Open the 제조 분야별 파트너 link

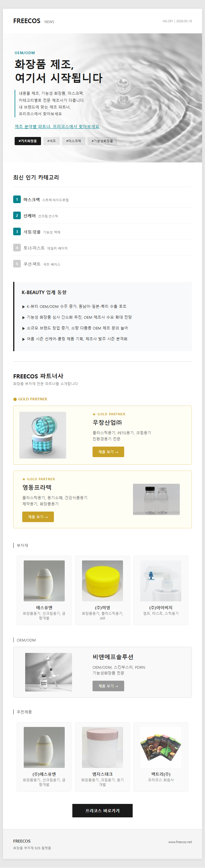coord(57,126)
